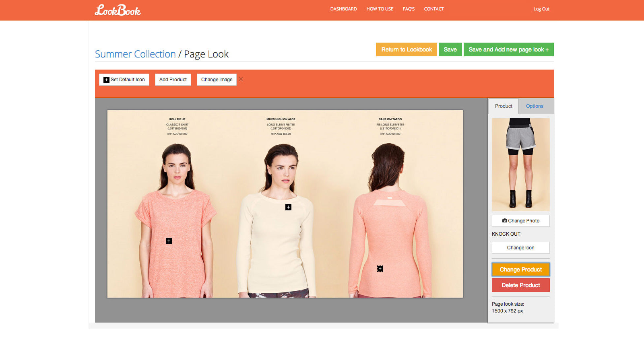Click the CONTACT navigation item
The image size is (644, 362).
pyautogui.click(x=433, y=9)
